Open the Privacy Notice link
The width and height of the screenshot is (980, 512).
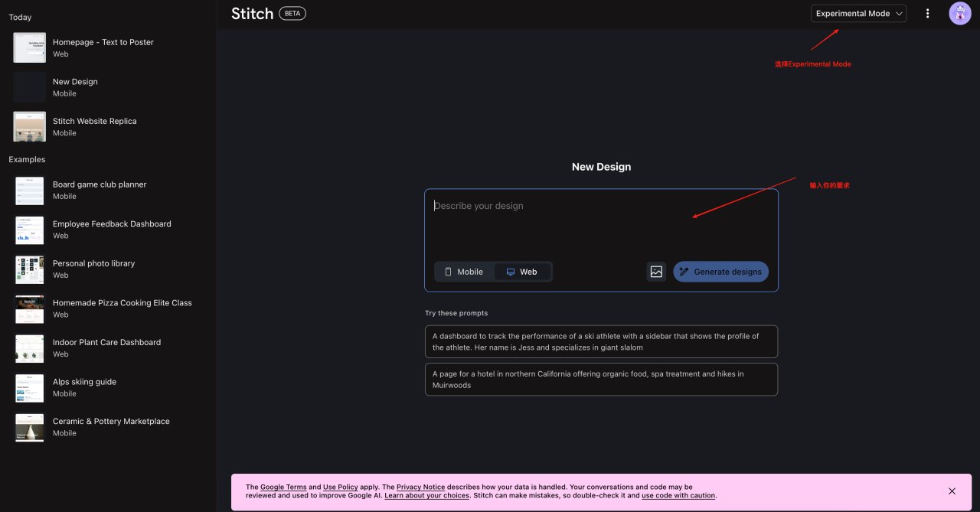[420, 487]
